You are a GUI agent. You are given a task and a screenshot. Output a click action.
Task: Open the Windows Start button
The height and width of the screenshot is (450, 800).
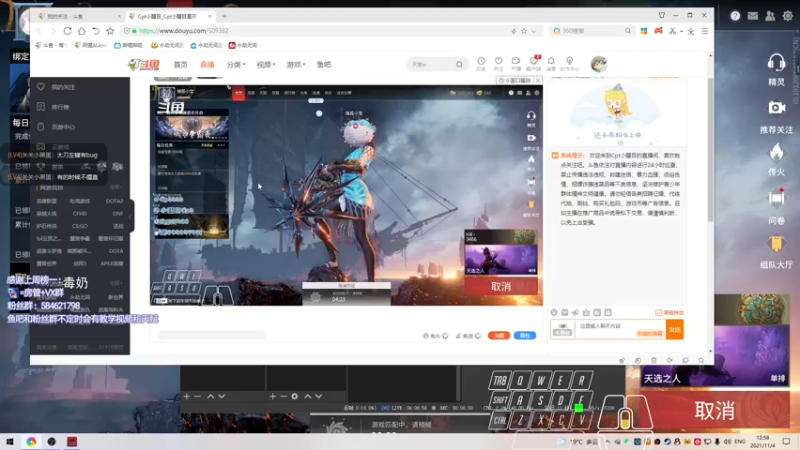tap(10, 442)
